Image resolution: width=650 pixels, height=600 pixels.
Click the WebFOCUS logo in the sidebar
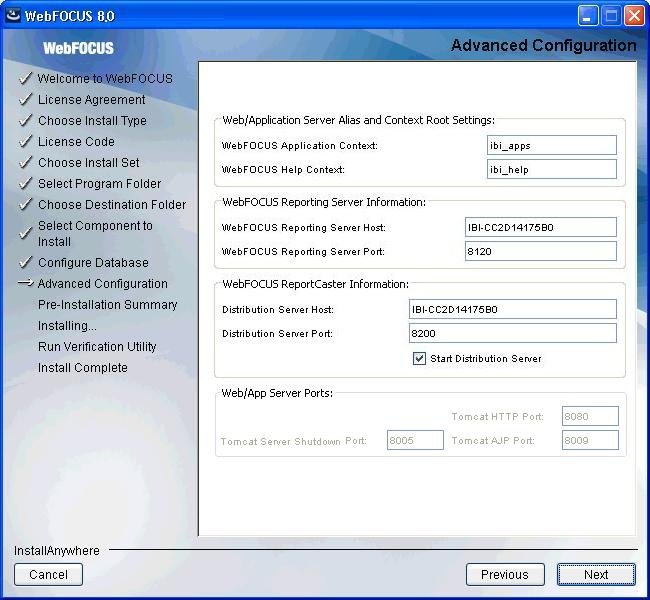click(x=78, y=48)
